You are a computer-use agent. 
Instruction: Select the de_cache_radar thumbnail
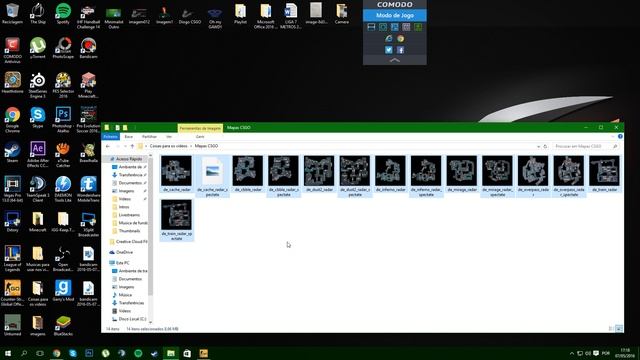point(176,173)
